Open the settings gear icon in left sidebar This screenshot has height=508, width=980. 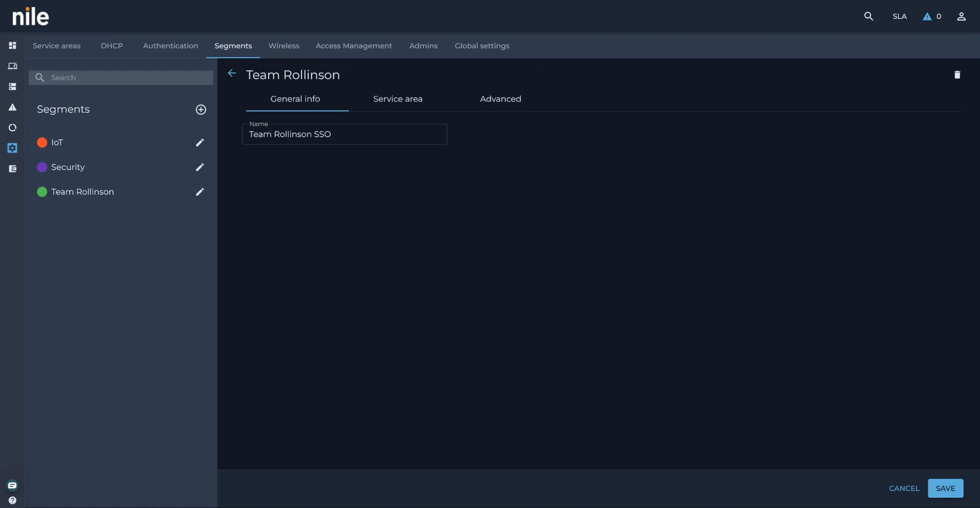pos(12,148)
